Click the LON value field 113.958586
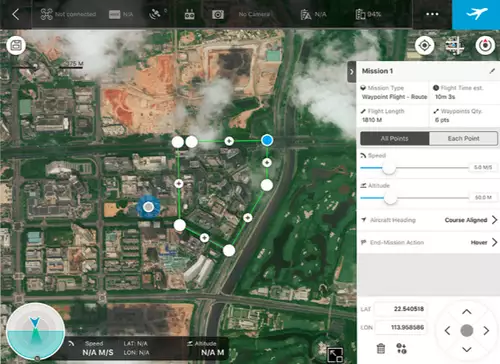This screenshot has width=500, height=364. (400, 327)
